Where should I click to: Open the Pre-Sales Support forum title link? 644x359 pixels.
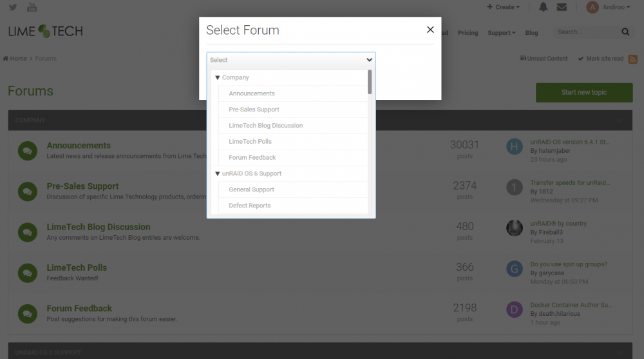tap(82, 186)
